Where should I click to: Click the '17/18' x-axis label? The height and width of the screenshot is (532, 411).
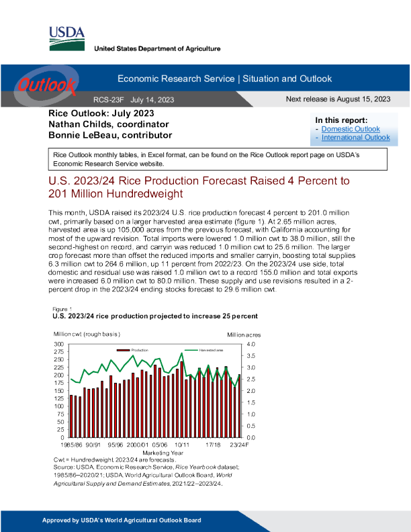pyautogui.click(x=213, y=445)
